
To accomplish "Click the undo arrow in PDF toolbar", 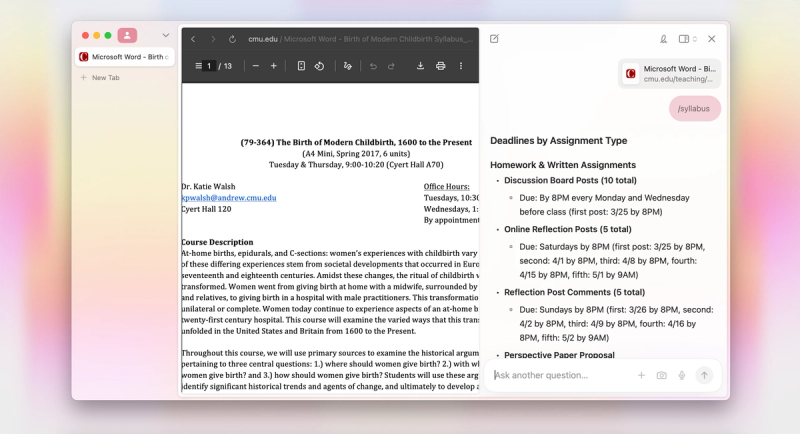I will (x=373, y=66).
